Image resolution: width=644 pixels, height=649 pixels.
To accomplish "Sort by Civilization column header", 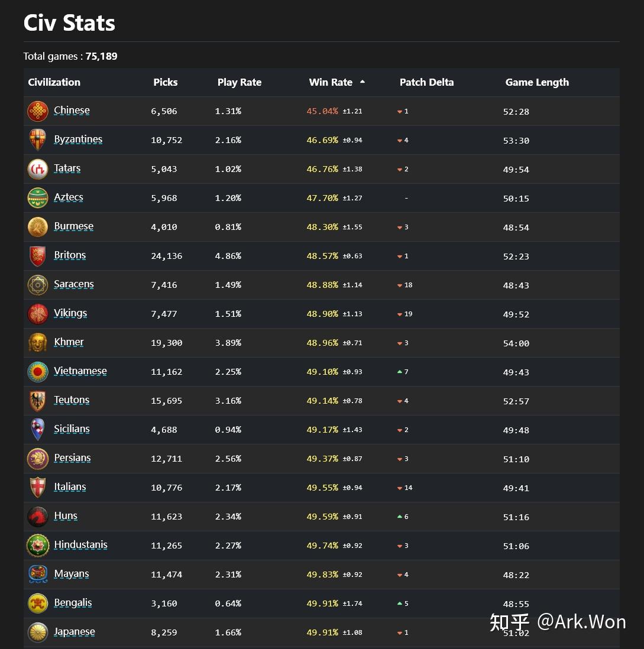I will point(54,82).
